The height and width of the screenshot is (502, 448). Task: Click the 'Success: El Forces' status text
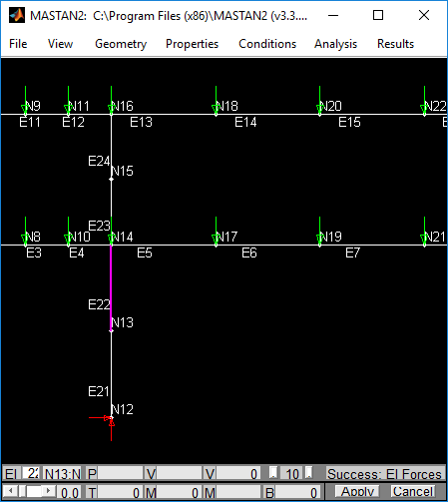[384, 474]
